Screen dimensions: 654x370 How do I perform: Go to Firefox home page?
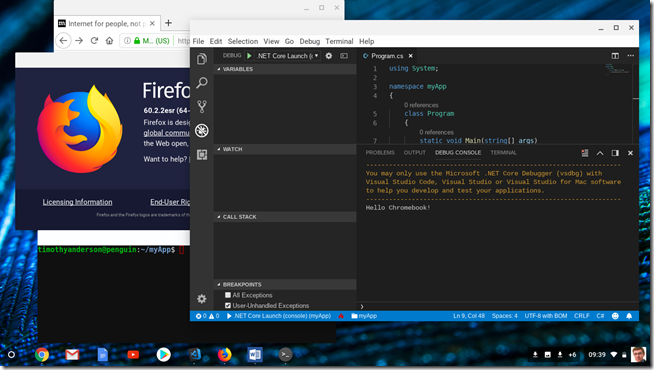pyautogui.click(x=109, y=40)
